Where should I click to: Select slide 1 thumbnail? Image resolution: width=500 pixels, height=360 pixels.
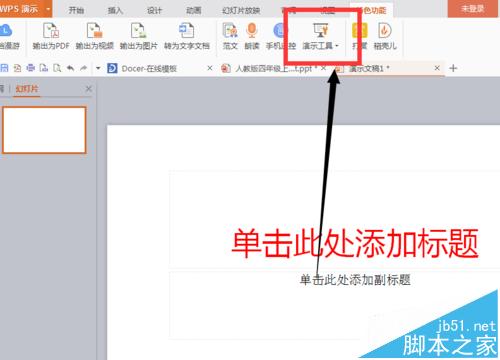coord(44,130)
